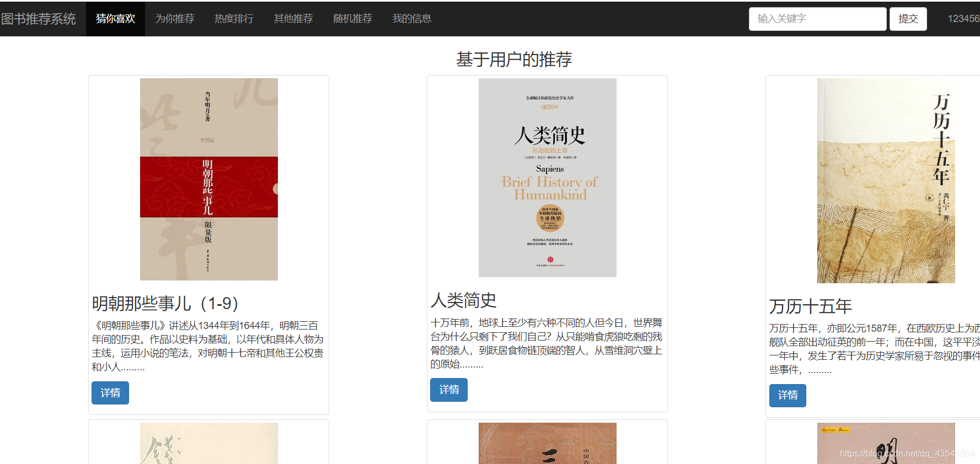Focus the 输入关键字 search field
This screenshot has width=980, height=464.
tap(817, 19)
